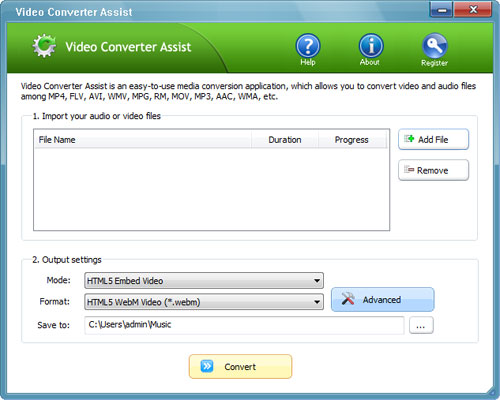Click the Add File button
The image size is (500, 400).
pos(433,139)
